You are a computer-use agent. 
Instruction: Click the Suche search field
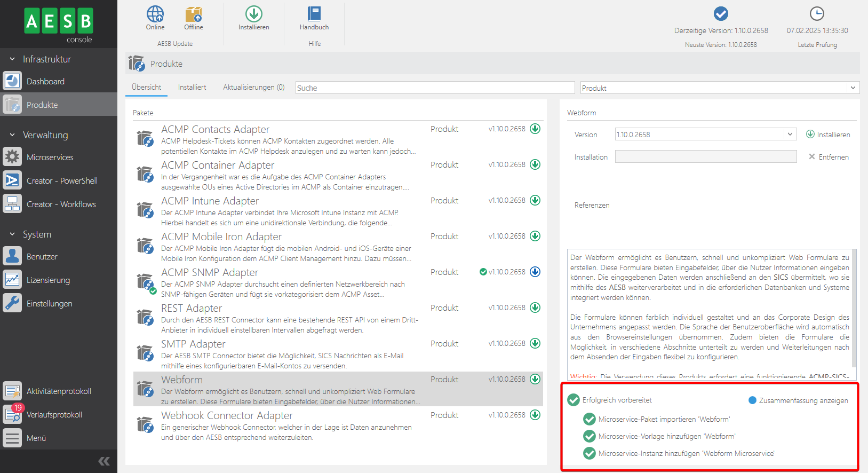tap(435, 88)
